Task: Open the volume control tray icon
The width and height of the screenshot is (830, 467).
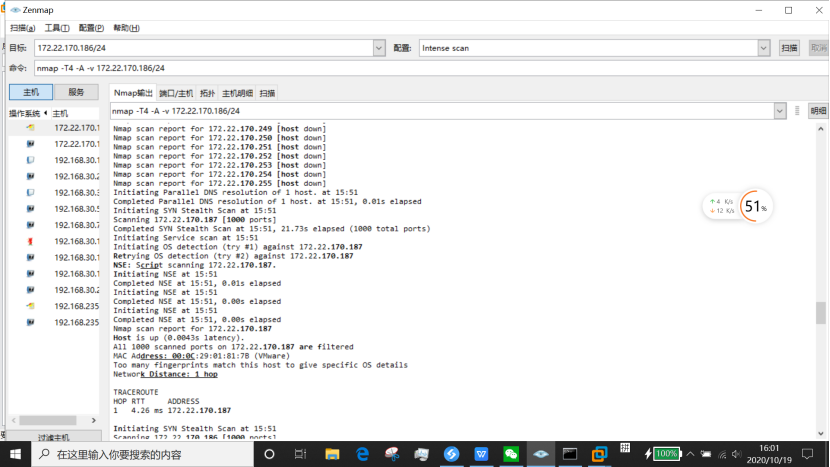Action: coord(737,454)
